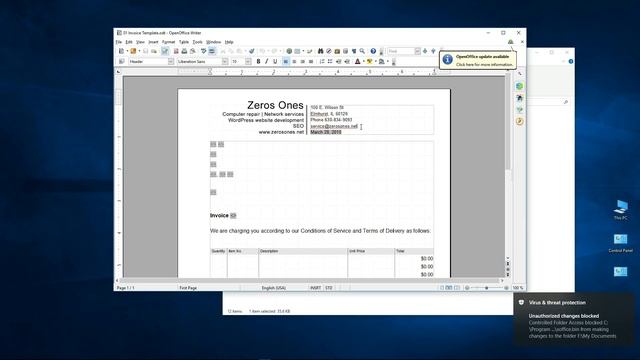Open Window menu
640x360 pixels.
tap(213, 42)
